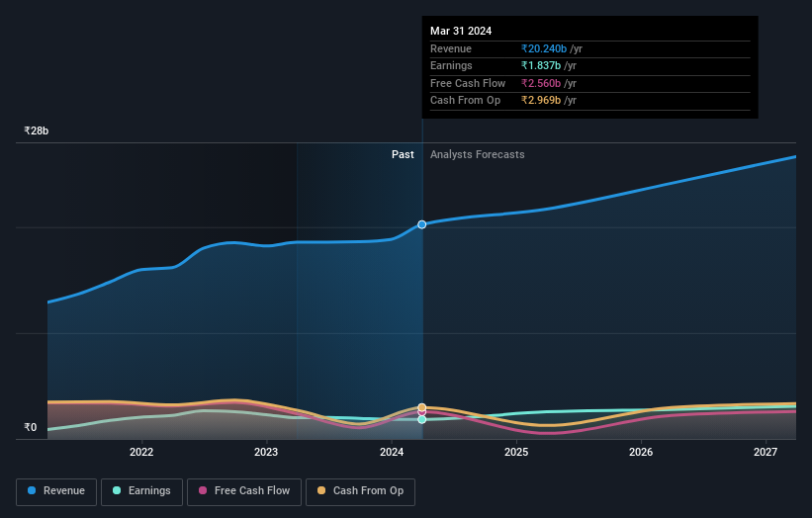Click the Cash From Op value ₹2.969b
The image size is (812, 518).
click(541, 101)
